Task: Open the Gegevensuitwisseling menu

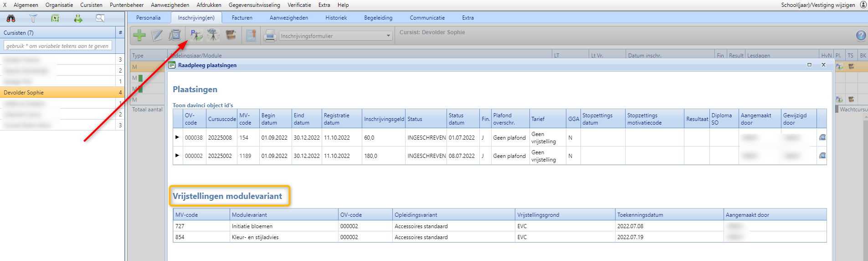Action: [x=254, y=5]
